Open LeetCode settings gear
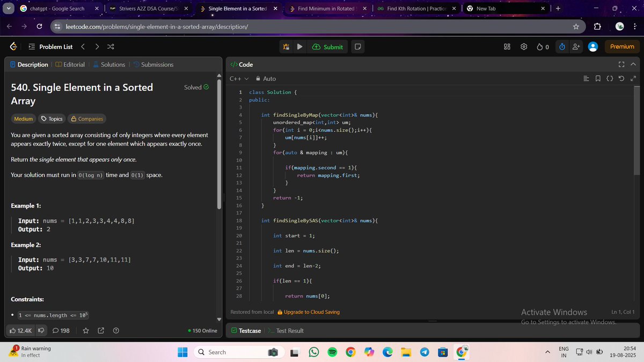Viewport: 644px width, 362px height. (524, 47)
